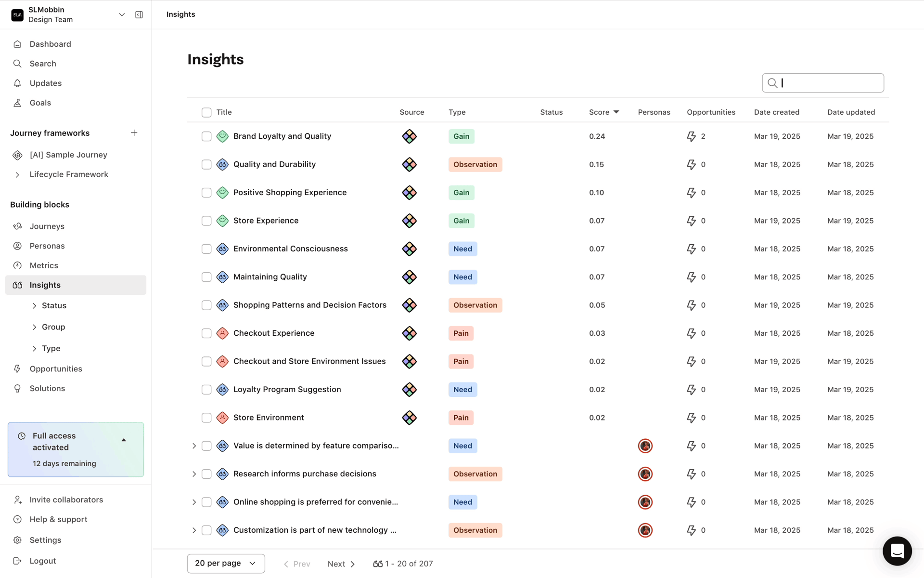924x578 pixels.
Task: Sort by Score column arrow
Action: coord(616,112)
